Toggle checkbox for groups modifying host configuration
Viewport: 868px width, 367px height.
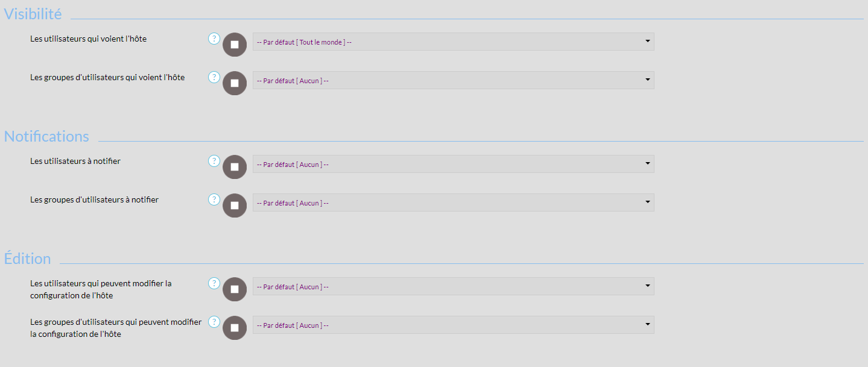pyautogui.click(x=235, y=328)
